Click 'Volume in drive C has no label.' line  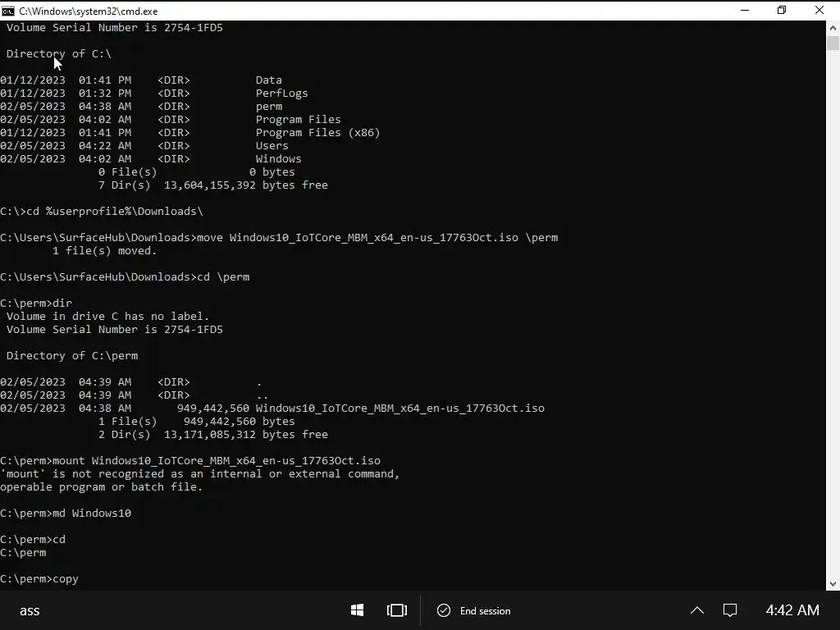point(107,316)
